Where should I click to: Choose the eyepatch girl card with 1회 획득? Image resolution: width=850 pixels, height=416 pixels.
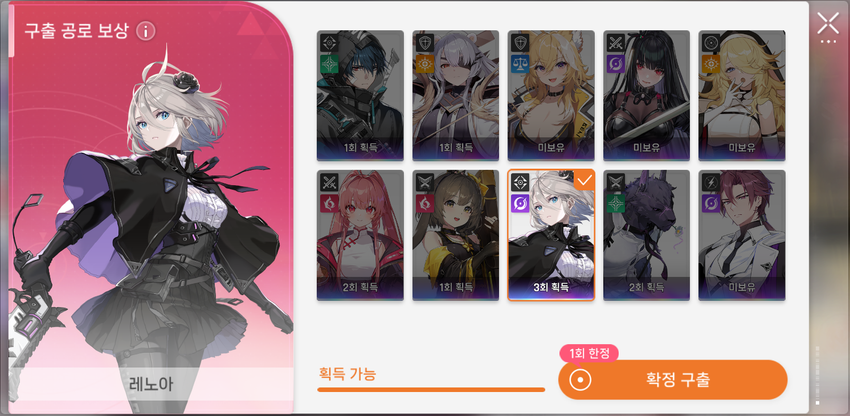tap(455, 95)
